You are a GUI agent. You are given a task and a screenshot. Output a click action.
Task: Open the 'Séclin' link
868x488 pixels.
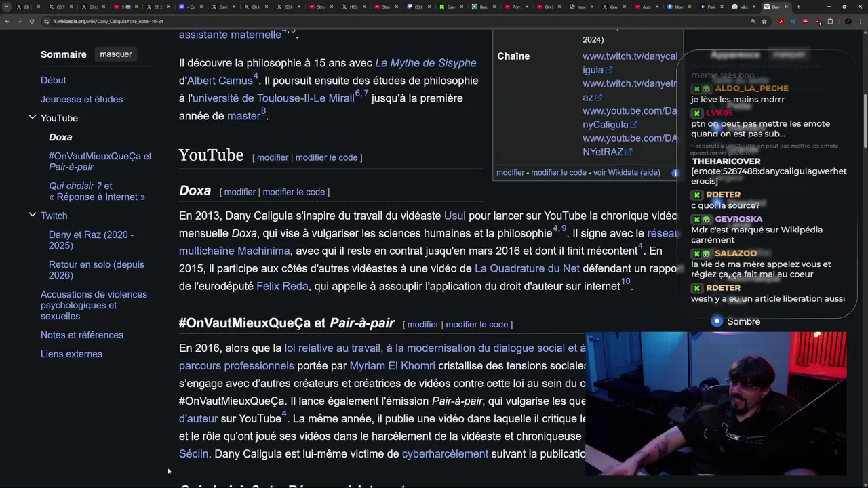pyautogui.click(x=193, y=453)
